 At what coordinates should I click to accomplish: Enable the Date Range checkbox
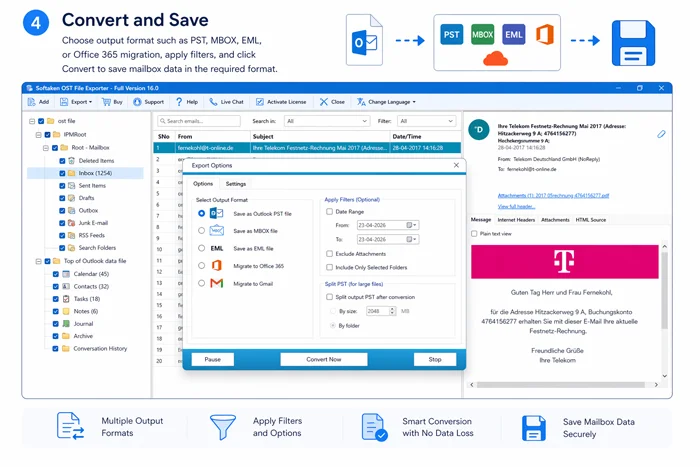[329, 212]
